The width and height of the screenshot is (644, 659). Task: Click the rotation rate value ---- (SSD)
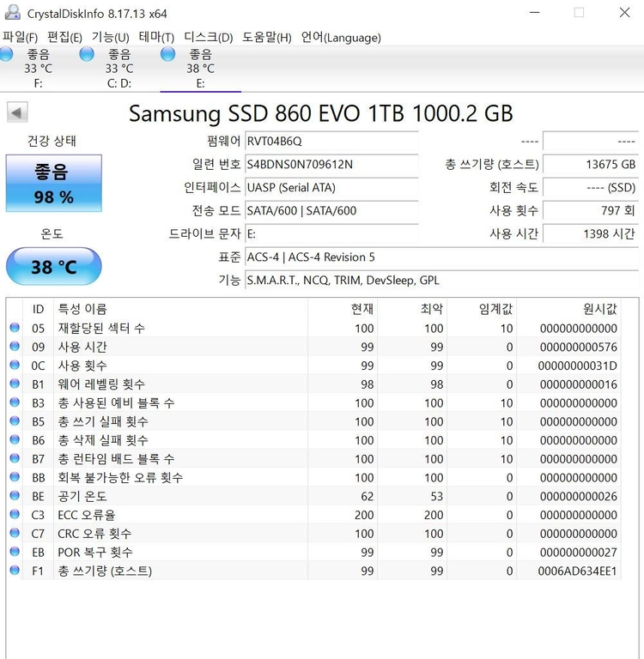[x=591, y=187]
